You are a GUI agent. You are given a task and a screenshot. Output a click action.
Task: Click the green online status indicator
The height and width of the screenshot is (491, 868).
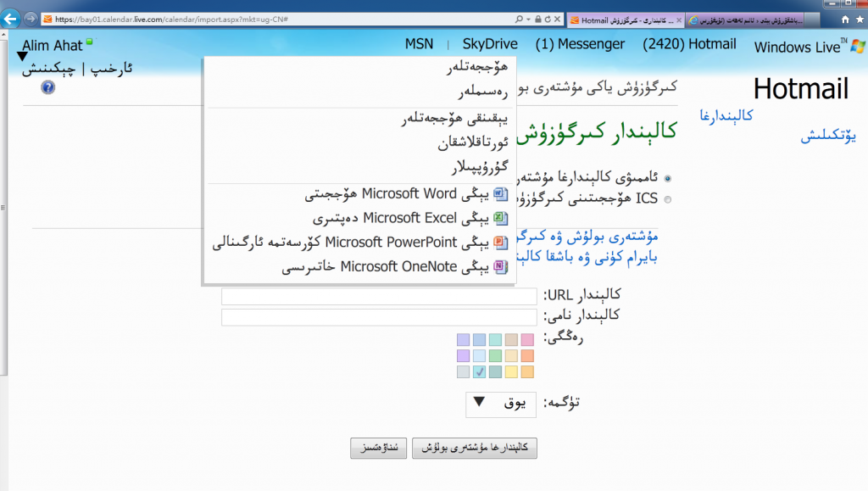(89, 42)
